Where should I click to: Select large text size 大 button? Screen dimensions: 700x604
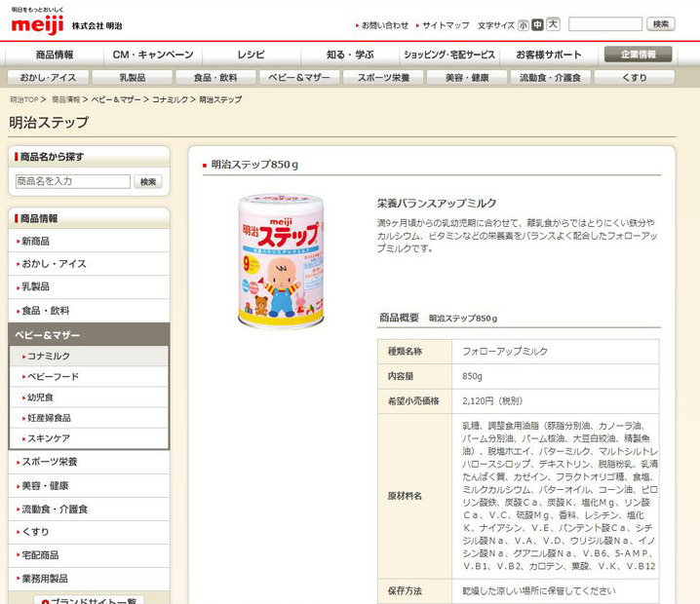coord(553,24)
